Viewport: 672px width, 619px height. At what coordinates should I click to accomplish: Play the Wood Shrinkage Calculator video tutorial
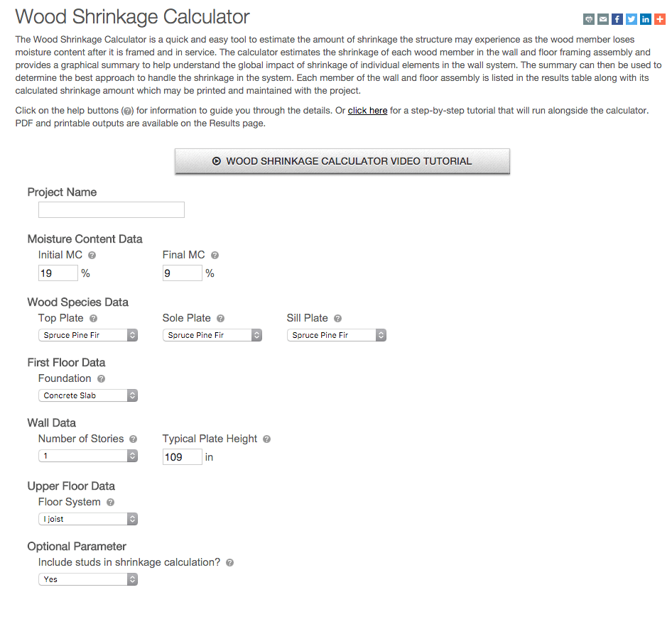342,161
